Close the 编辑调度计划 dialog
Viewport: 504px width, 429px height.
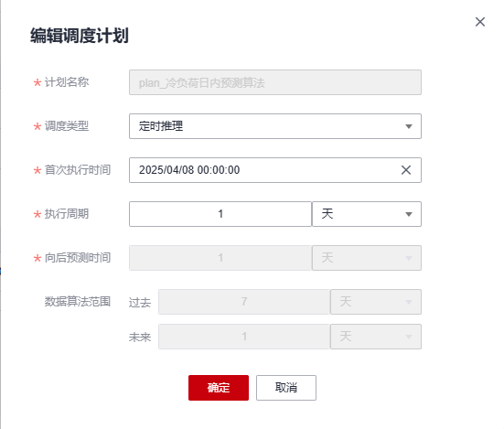(480, 22)
